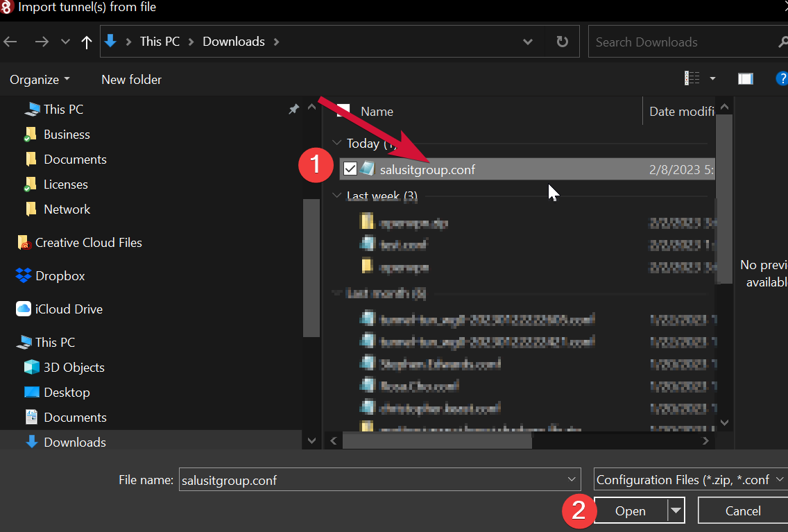The width and height of the screenshot is (788, 532).
Task: Switch file view layout icon
Action: tap(694, 78)
